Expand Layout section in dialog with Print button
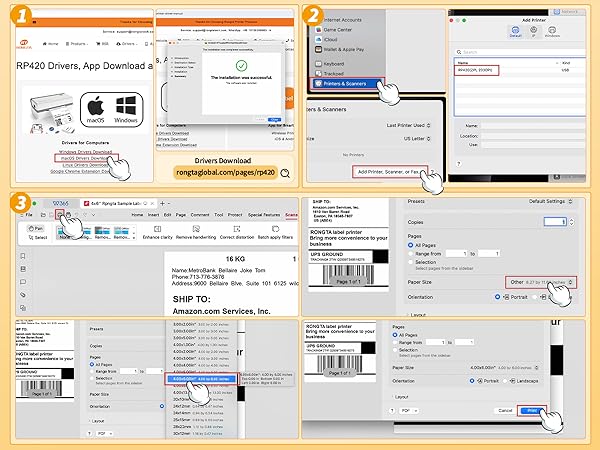The image size is (600, 450). pyautogui.click(x=401, y=397)
